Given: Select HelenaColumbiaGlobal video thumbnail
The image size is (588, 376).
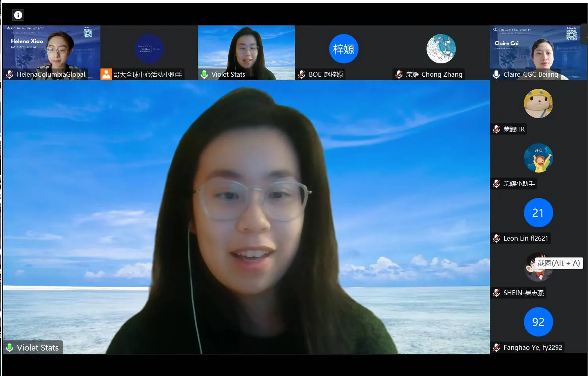Looking at the screenshot, I should tap(52, 53).
